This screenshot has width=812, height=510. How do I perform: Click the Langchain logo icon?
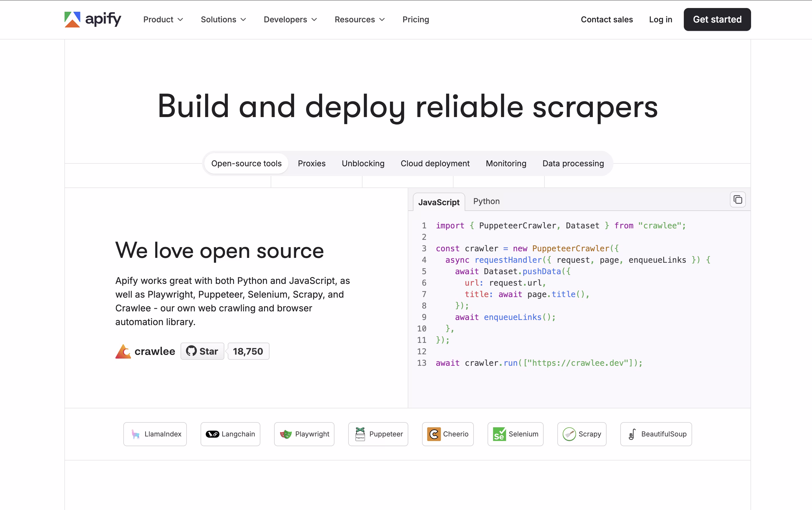click(212, 434)
